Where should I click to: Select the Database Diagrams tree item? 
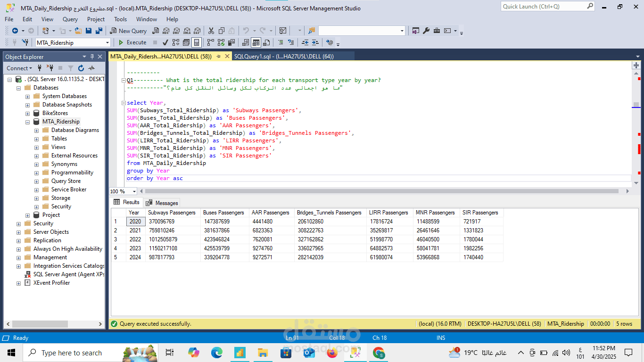75,130
